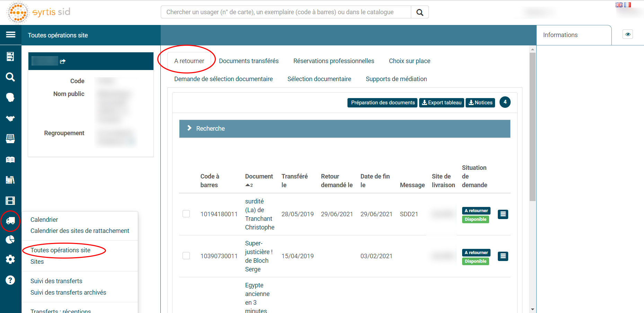Open row menu for barcode 10390730011
644x313 pixels.
click(x=503, y=256)
